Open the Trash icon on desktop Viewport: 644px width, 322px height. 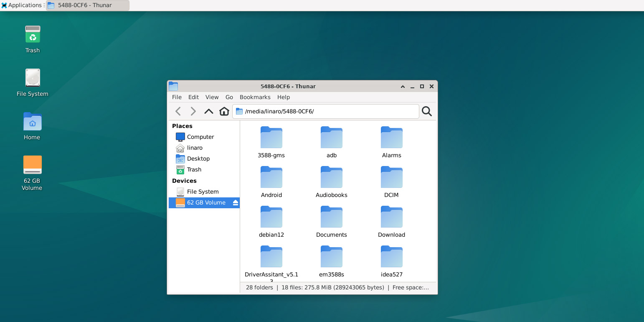pyautogui.click(x=33, y=39)
